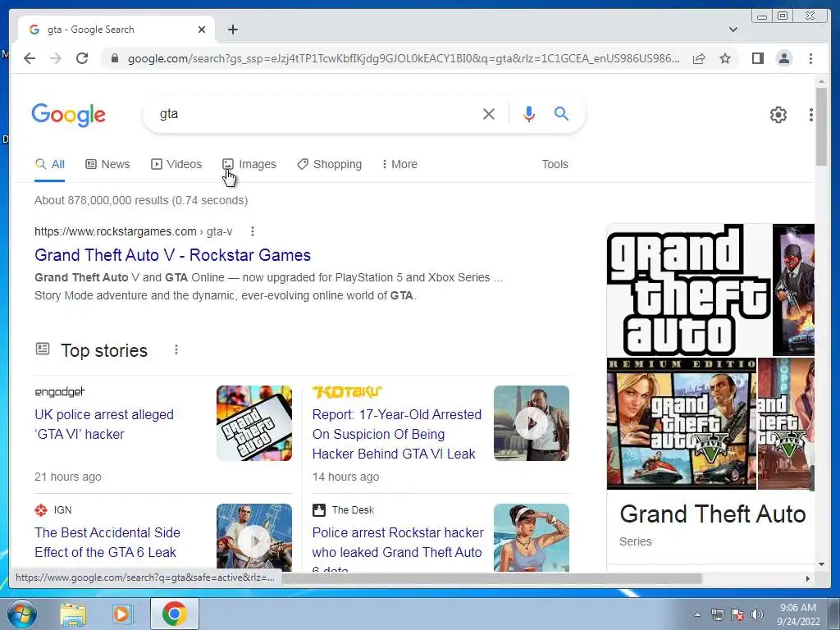
Task: Start voice search with microphone
Action: (529, 114)
